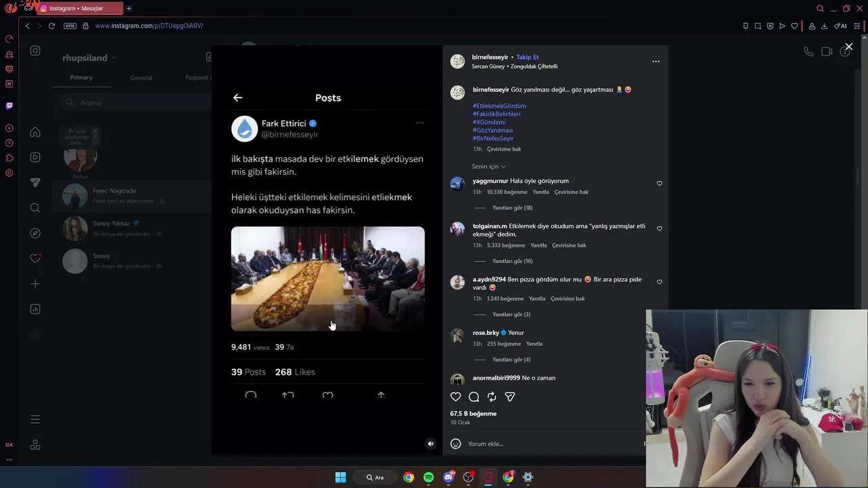Close the post overlay with X

pos(848,47)
